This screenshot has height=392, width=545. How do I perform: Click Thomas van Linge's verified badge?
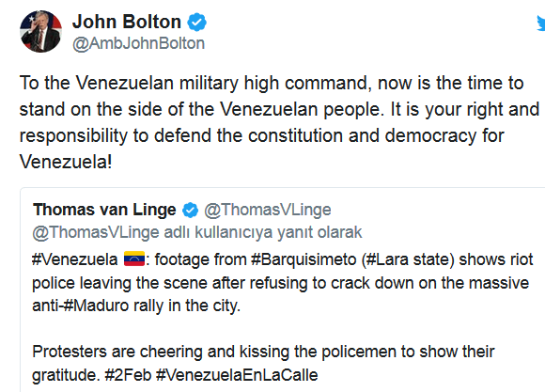pyautogui.click(x=190, y=210)
